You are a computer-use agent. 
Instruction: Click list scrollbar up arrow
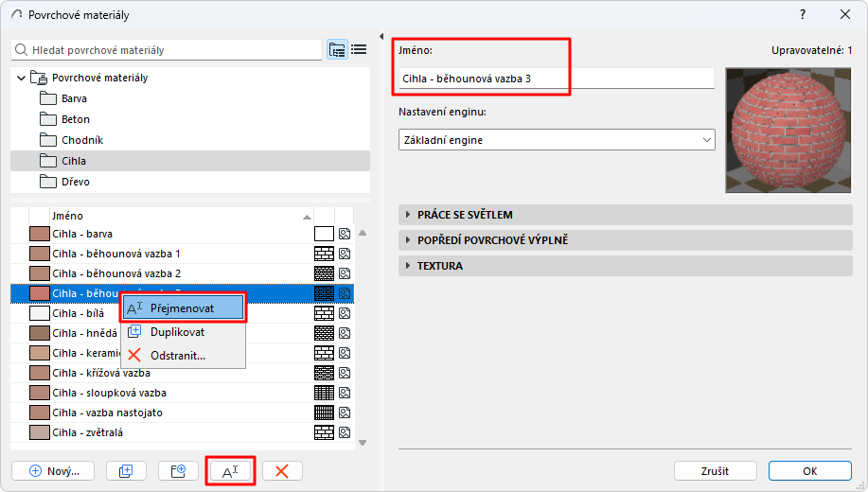click(363, 233)
